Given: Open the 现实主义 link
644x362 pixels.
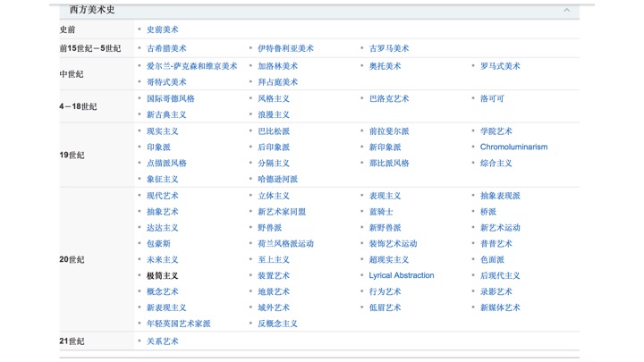Looking at the screenshot, I should click(x=163, y=131).
